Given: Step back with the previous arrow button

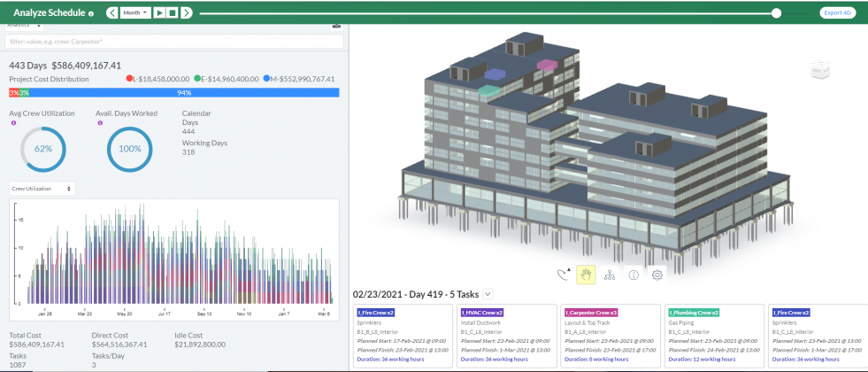Looking at the screenshot, I should (x=111, y=13).
